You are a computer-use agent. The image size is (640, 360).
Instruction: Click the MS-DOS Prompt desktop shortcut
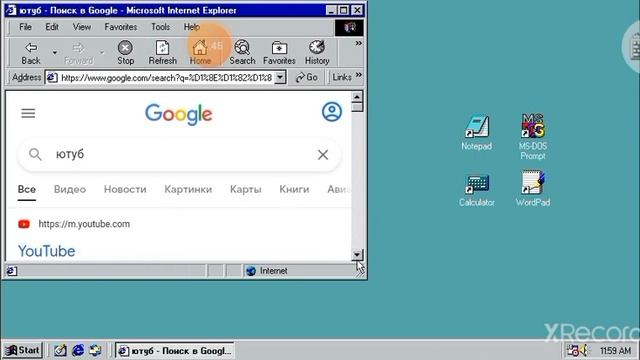pyautogui.click(x=533, y=137)
